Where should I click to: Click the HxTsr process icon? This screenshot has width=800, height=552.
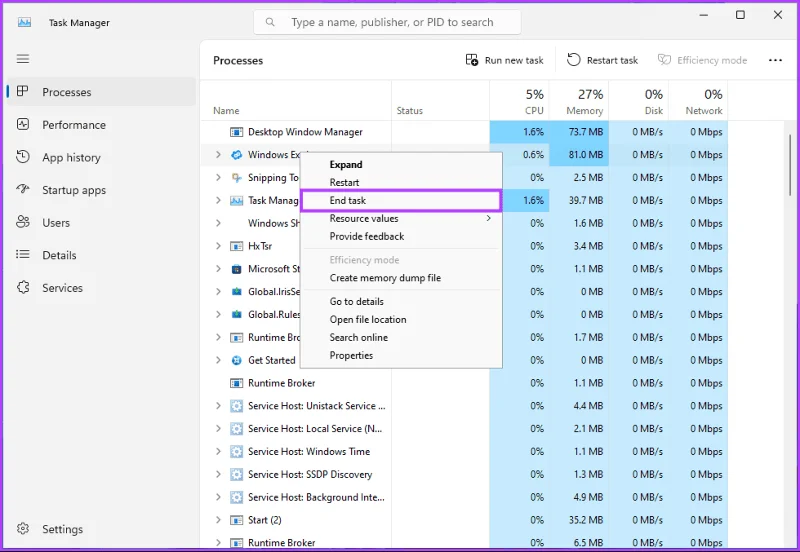pyautogui.click(x=236, y=246)
